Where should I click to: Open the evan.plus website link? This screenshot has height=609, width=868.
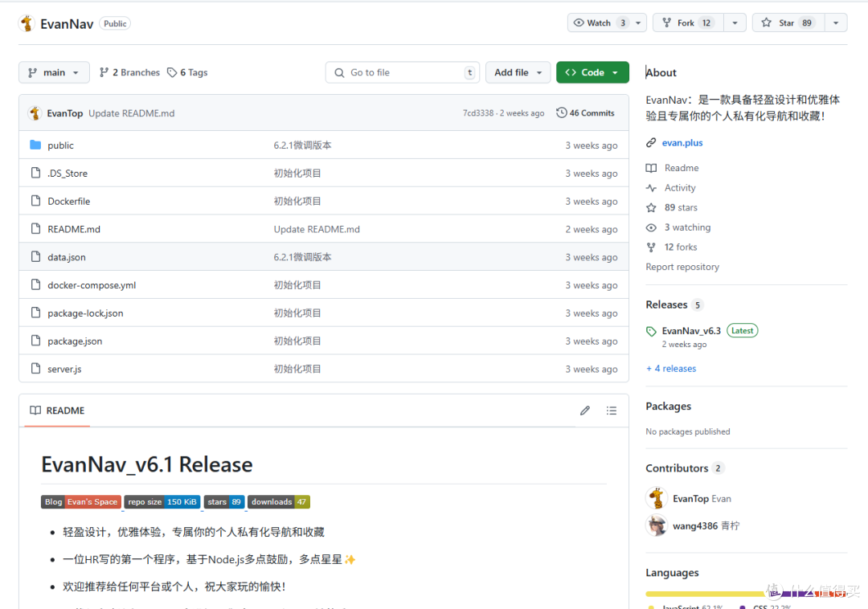click(682, 143)
